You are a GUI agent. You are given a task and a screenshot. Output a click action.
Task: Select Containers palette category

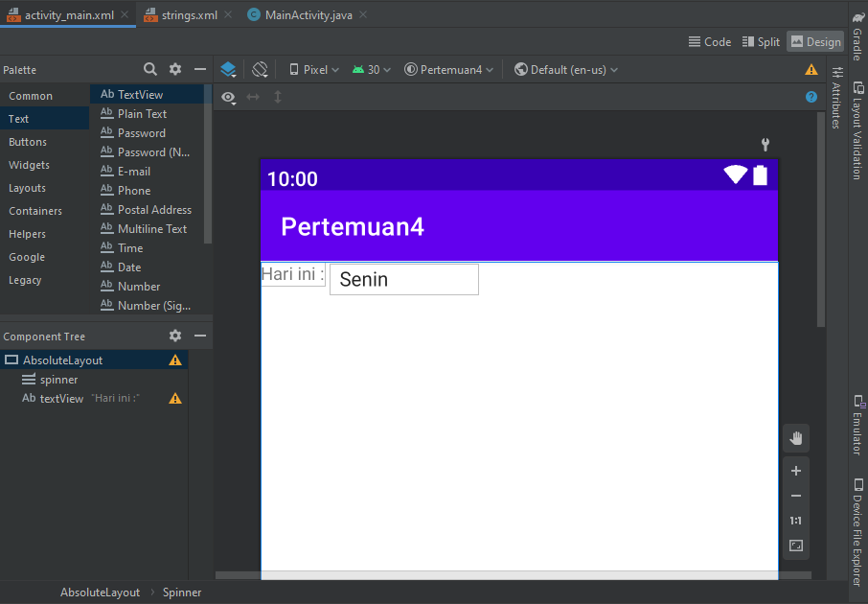tap(44, 211)
